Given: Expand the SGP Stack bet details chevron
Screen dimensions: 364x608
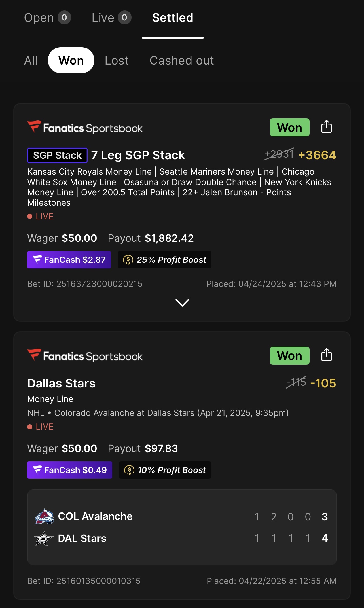Looking at the screenshot, I should pos(182,303).
